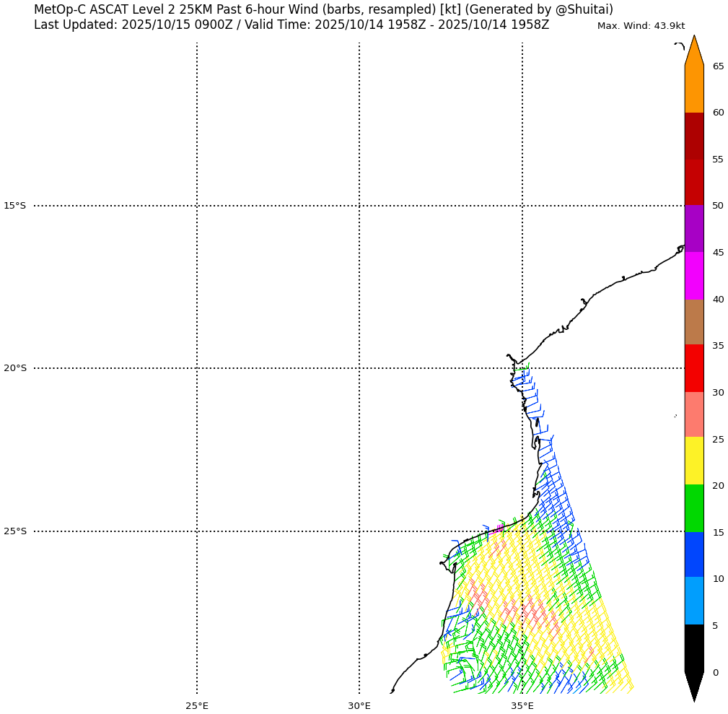Screen dimensions: 728x714
Task: Click the magenta 40–45 kt colorbar band
Action: 694,276
